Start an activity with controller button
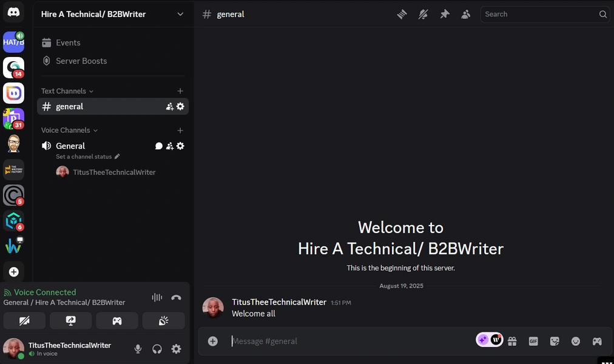The height and width of the screenshot is (364, 614). point(117,321)
